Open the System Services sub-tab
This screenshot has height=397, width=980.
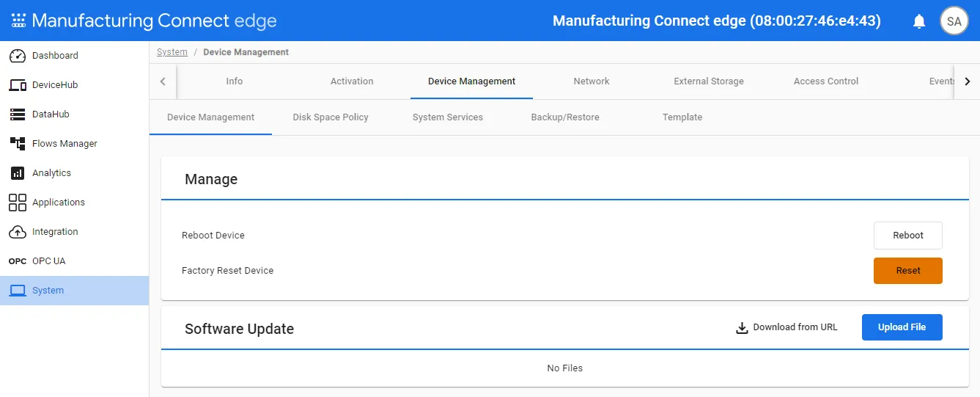pyautogui.click(x=448, y=117)
